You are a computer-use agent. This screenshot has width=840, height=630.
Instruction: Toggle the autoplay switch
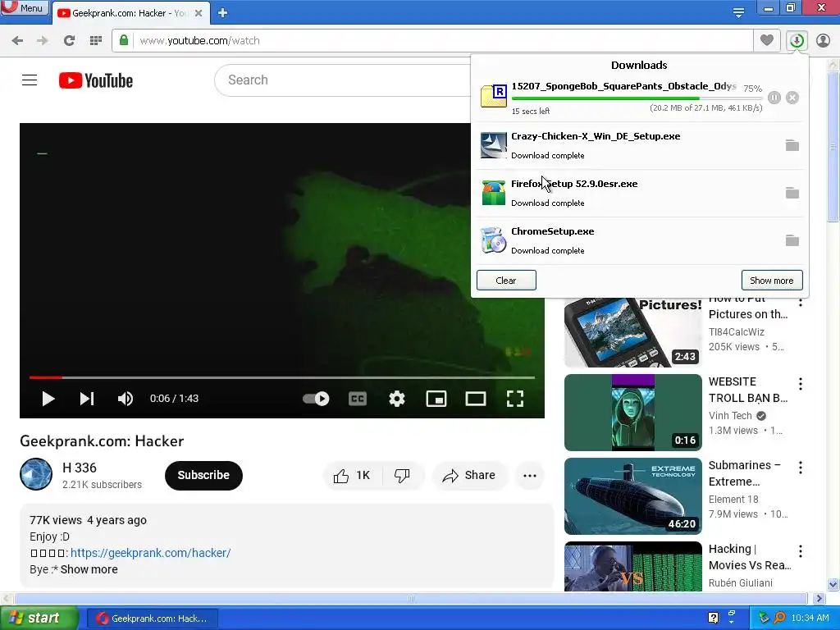pos(316,399)
